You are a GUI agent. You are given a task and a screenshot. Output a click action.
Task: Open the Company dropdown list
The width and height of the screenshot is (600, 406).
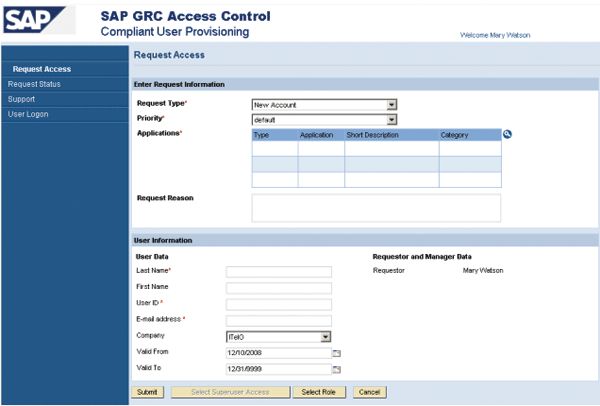pos(325,337)
